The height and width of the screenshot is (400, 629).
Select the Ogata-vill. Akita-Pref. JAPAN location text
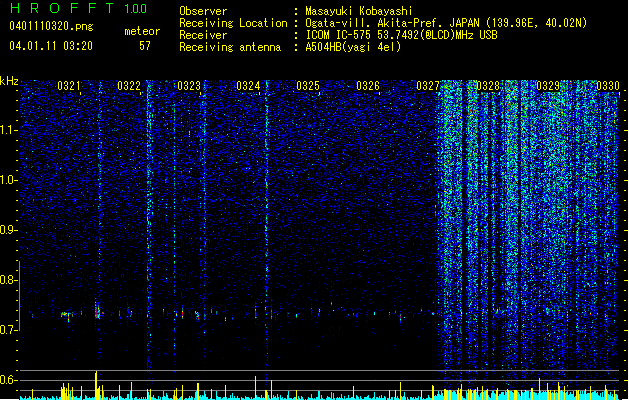click(x=446, y=23)
